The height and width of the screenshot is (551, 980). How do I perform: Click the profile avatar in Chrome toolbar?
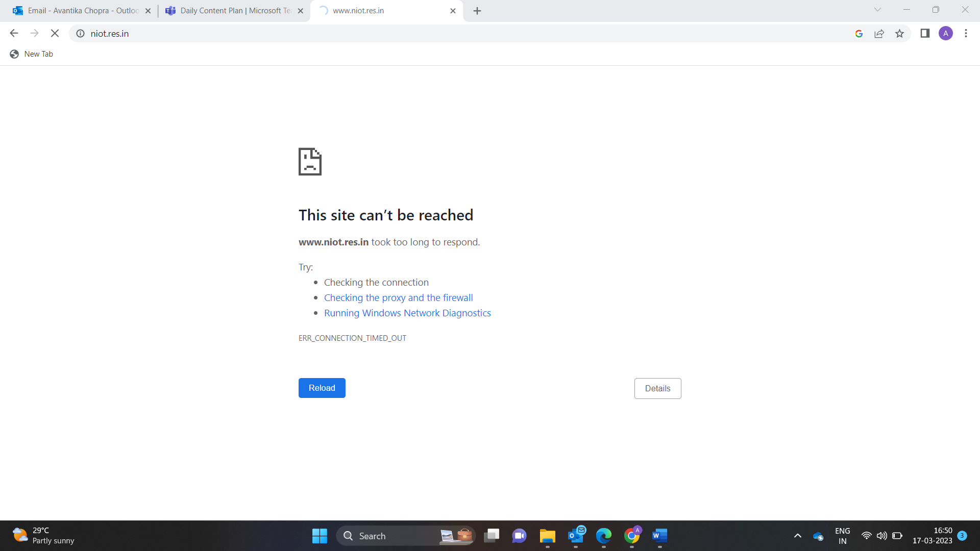946,33
